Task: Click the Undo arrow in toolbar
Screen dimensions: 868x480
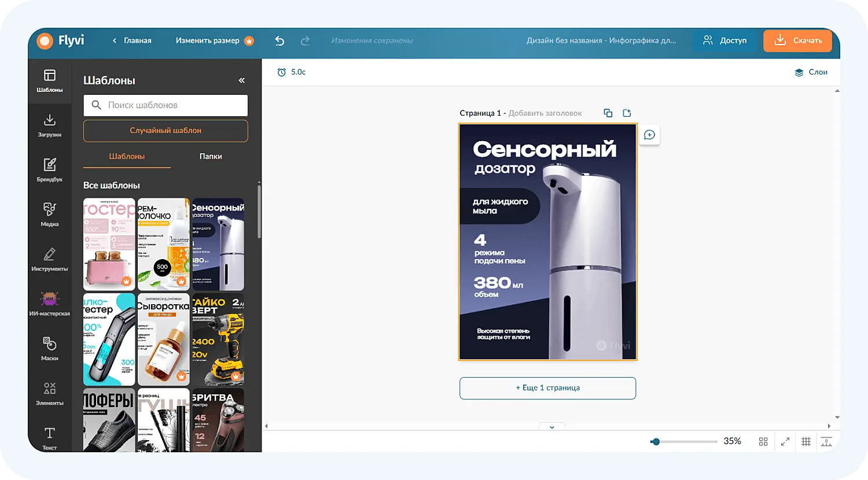Action: point(279,40)
